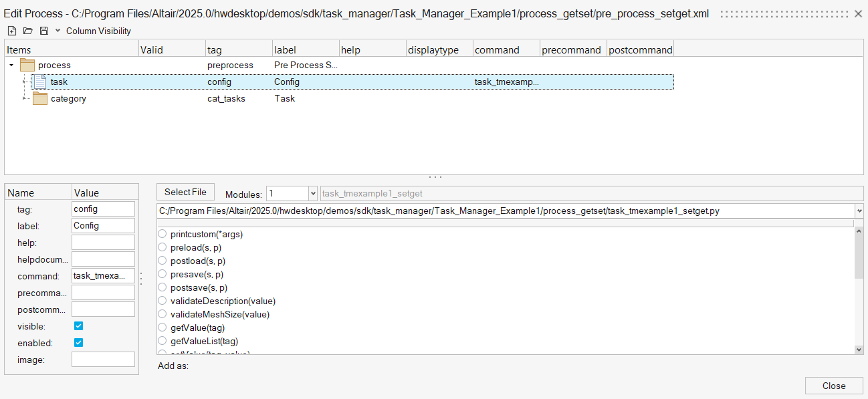This screenshot has width=868, height=399.
Task: Close the Edit Process panel with X
Action: tap(858, 14)
